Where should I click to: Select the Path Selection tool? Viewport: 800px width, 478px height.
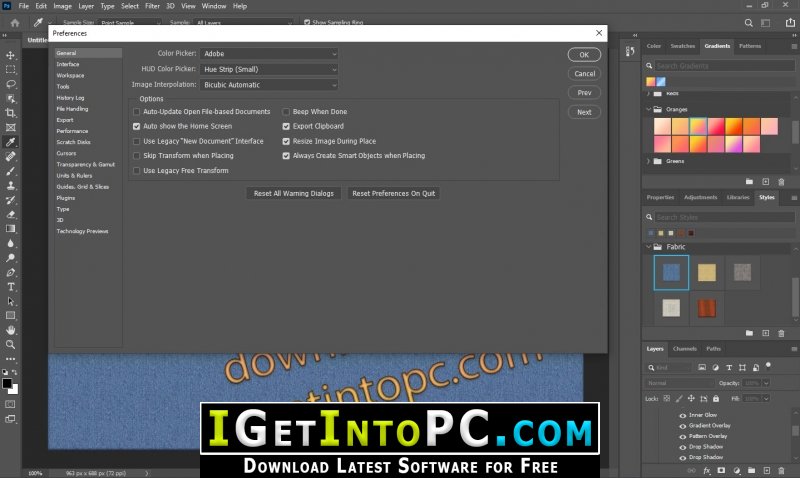[x=10, y=301]
